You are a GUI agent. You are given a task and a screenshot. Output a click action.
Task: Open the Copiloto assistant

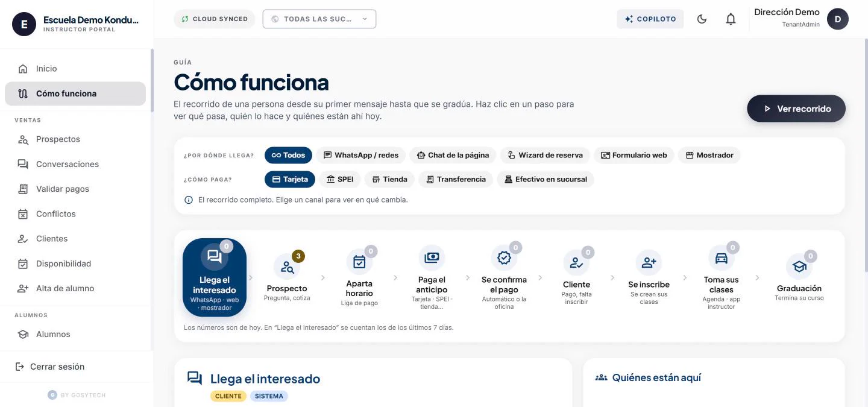(x=650, y=19)
